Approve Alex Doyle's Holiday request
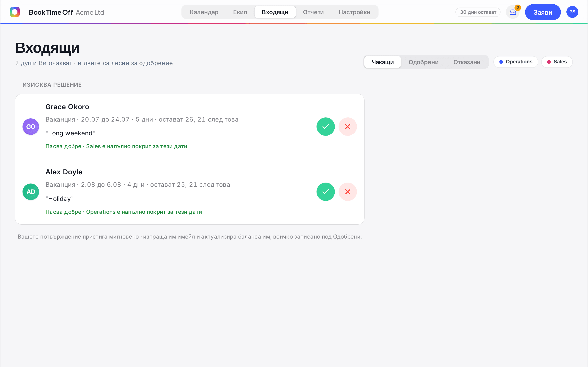The width and height of the screenshot is (588, 367). pos(326,192)
